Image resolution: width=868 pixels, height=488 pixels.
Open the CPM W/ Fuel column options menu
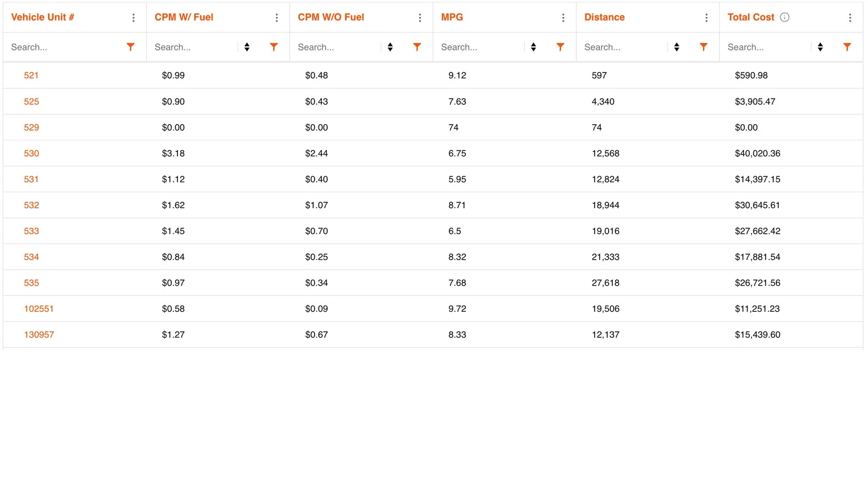(x=277, y=18)
